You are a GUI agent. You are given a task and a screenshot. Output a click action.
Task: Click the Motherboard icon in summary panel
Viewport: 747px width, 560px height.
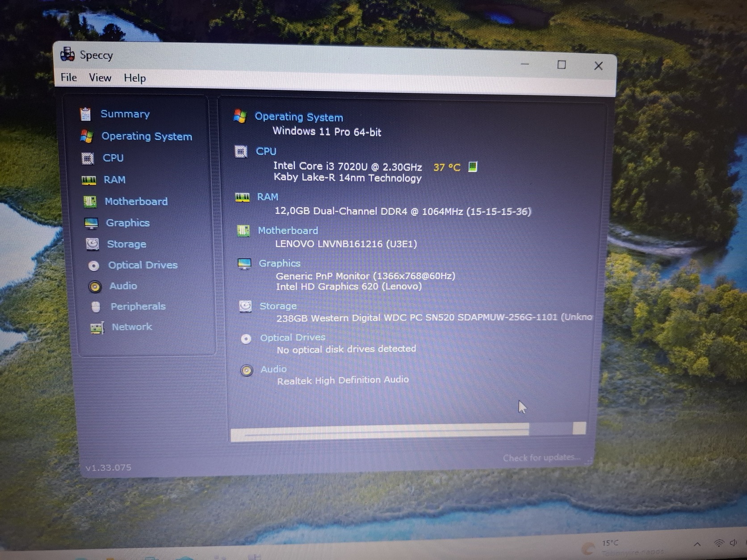click(243, 231)
